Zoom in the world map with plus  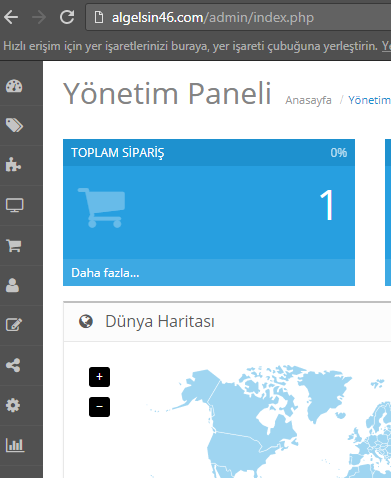tap(99, 377)
